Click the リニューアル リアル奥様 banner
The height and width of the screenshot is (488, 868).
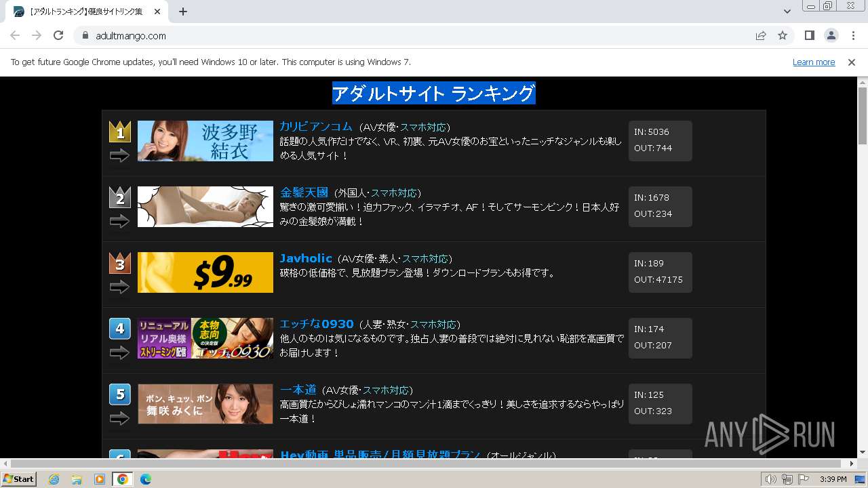tap(205, 338)
